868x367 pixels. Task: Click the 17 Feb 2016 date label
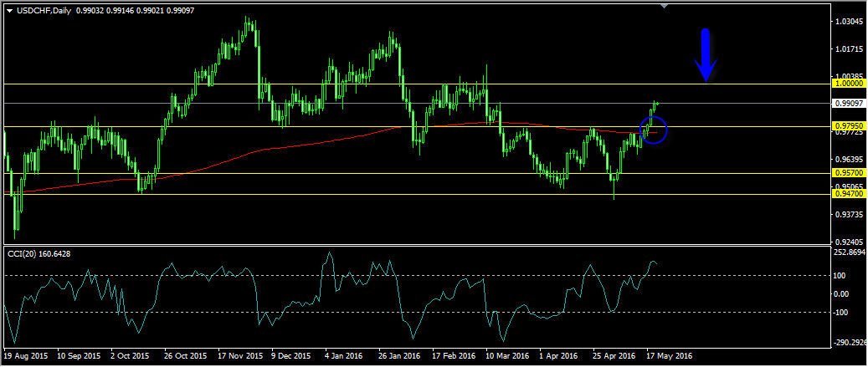coord(455,356)
